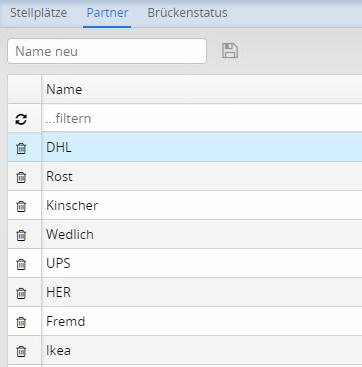Focus the Name neu input field
Screen dimensions: 362x367
(107, 51)
